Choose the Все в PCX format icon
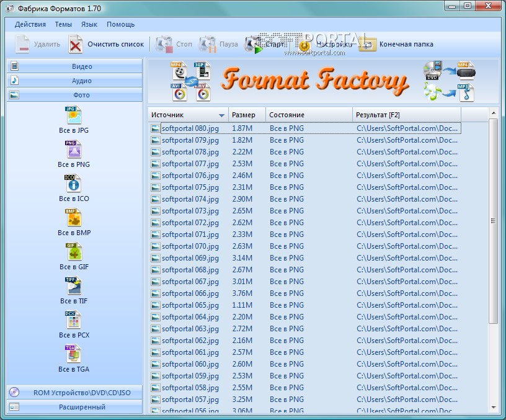This screenshot has width=506, height=420. 74,320
